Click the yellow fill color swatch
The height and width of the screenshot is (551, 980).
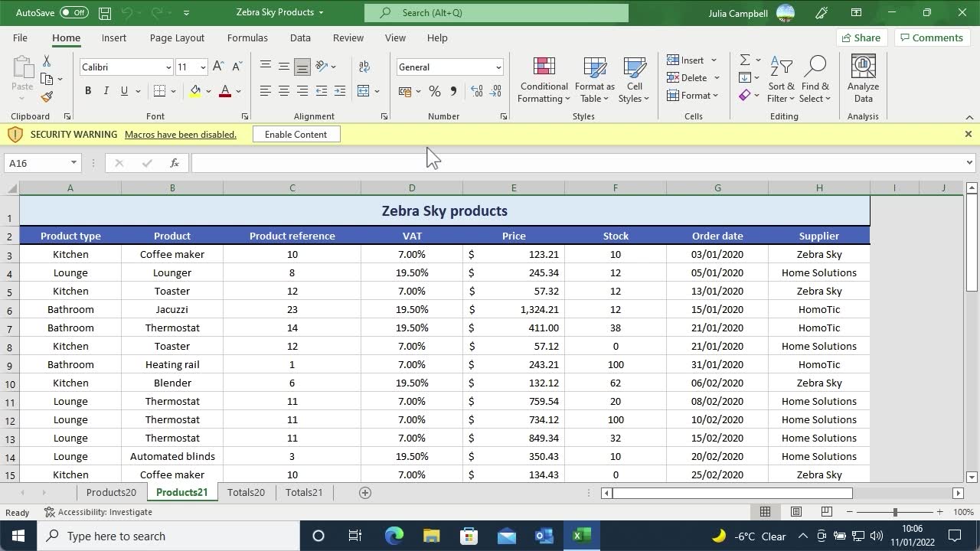click(x=195, y=91)
